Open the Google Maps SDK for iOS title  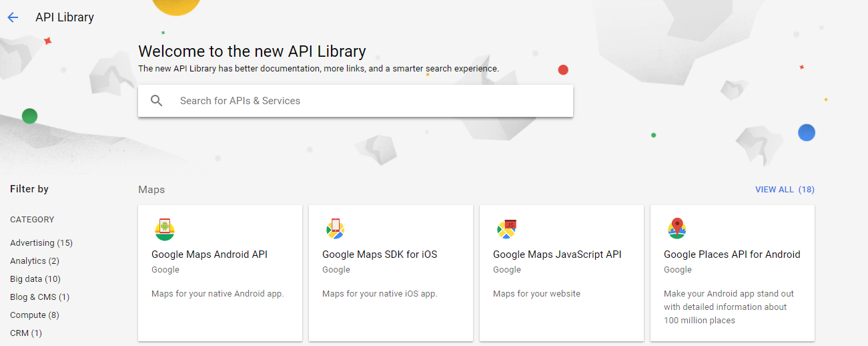pos(380,254)
